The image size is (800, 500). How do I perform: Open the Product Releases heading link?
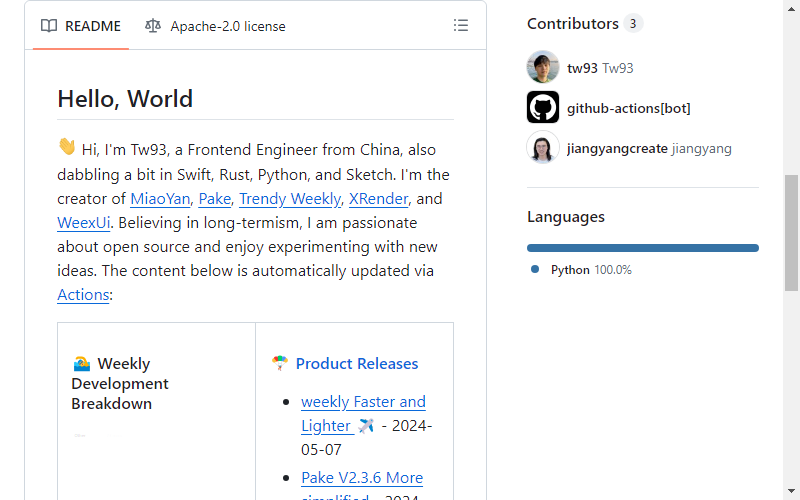(357, 364)
